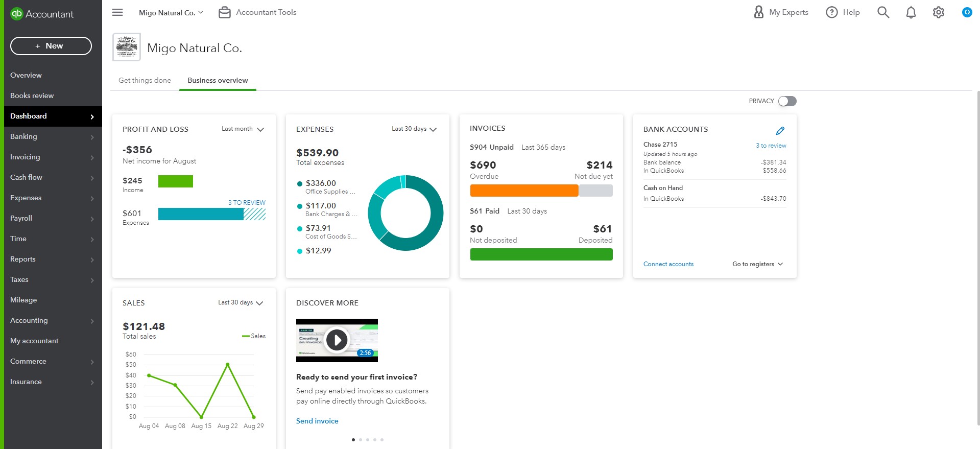The width and height of the screenshot is (980, 449).
Task: Open the settings gear
Action: pos(938,12)
